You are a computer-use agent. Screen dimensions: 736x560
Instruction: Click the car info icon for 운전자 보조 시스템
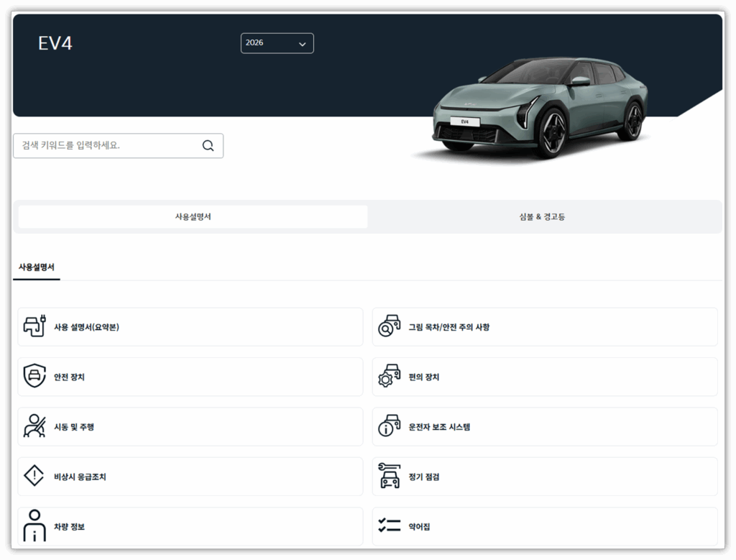pyautogui.click(x=389, y=427)
